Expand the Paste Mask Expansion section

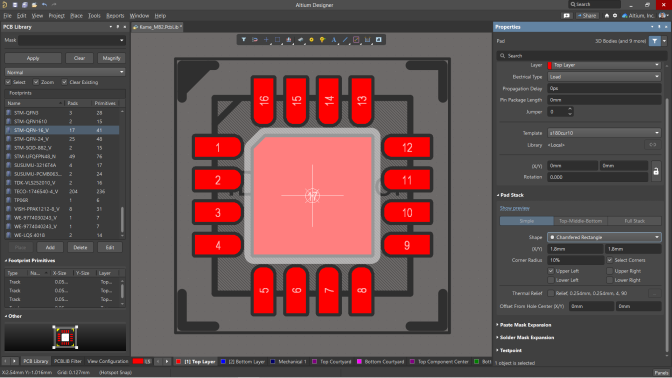click(x=525, y=325)
